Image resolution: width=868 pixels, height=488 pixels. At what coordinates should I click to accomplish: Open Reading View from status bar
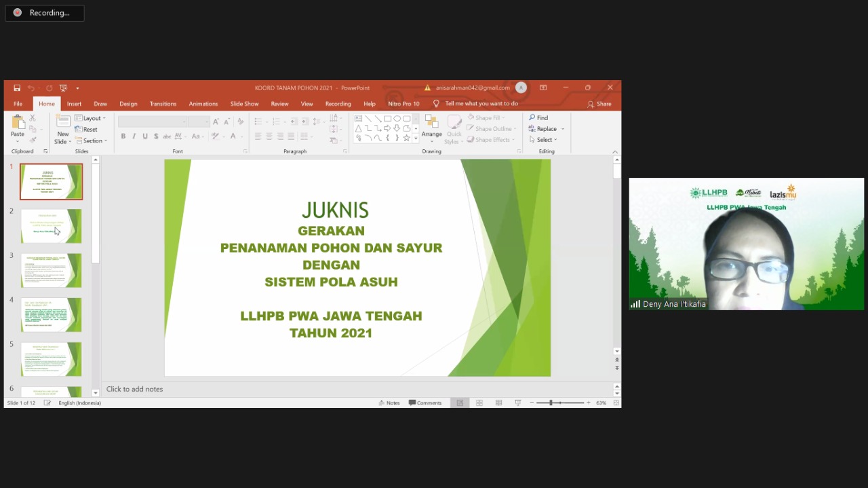(x=498, y=402)
